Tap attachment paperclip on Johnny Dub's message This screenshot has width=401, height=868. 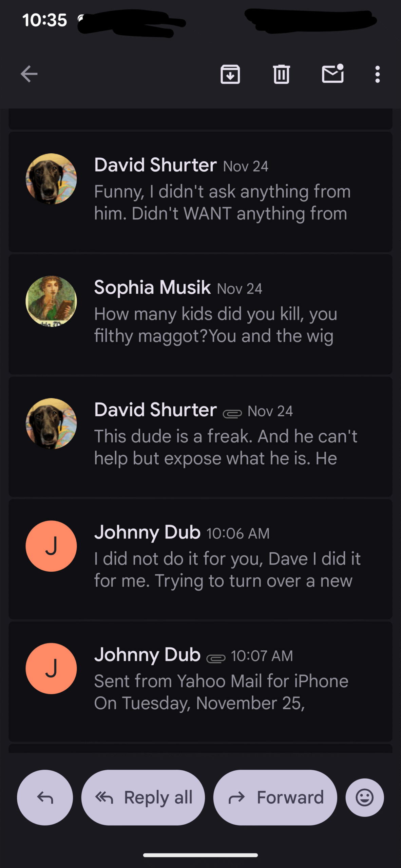pos(216,658)
